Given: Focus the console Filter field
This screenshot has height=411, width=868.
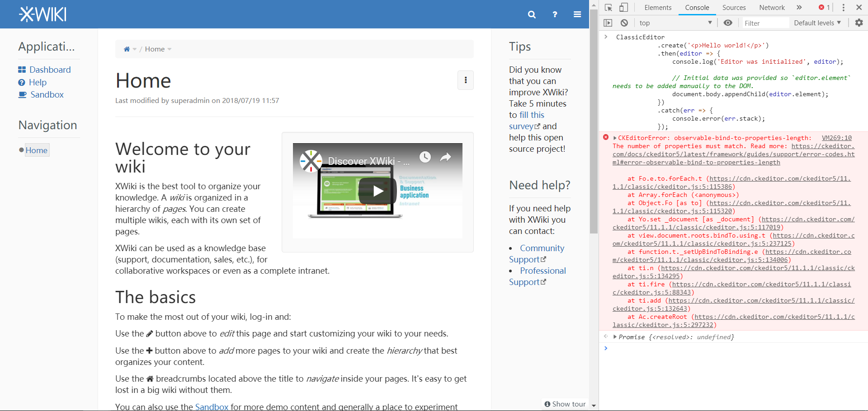Looking at the screenshot, I should tap(765, 23).
